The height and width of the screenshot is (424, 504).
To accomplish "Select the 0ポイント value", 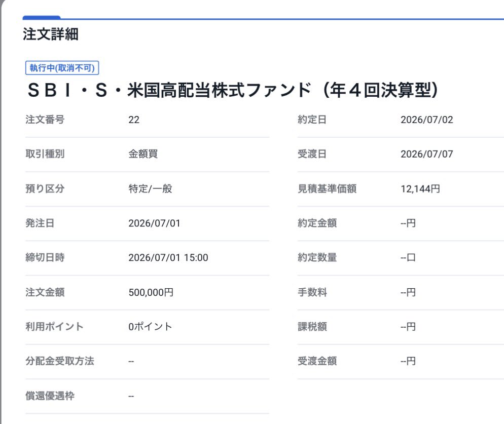I will click(x=150, y=326).
